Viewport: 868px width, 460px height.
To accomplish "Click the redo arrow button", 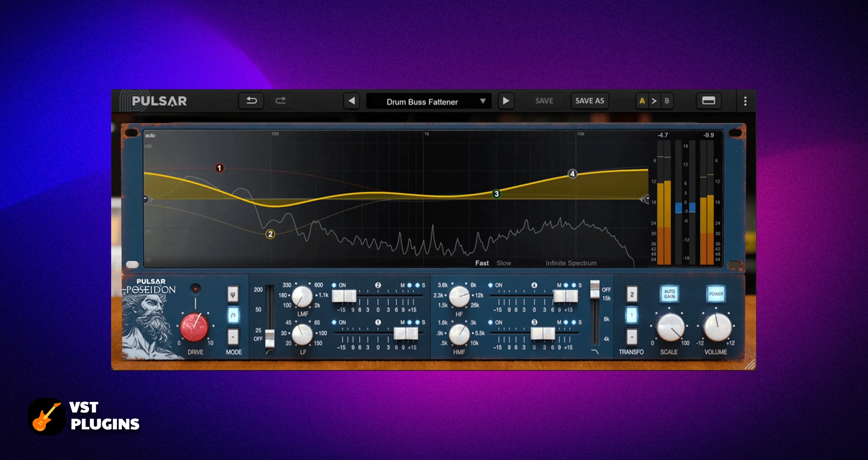I will 280,101.
